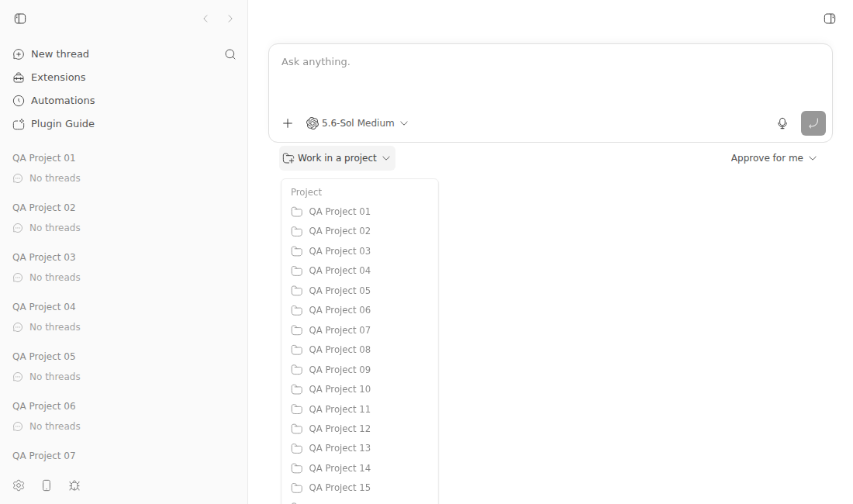
Task: Select QA Project 02 from project list
Action: click(x=360, y=231)
